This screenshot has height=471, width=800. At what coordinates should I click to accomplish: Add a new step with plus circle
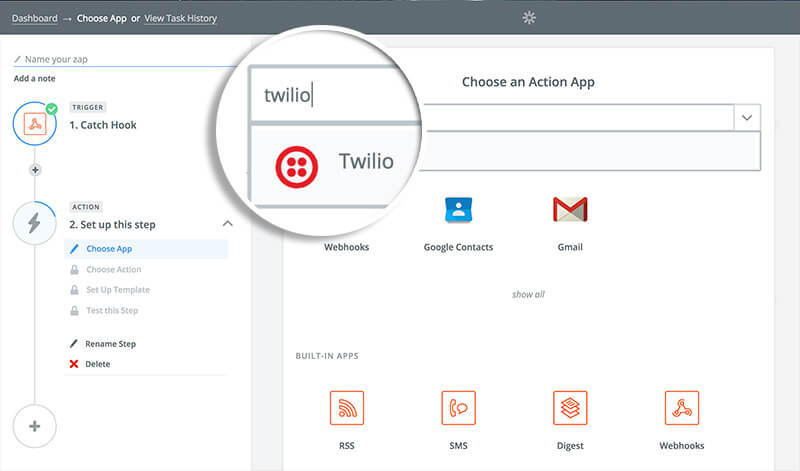[35, 426]
